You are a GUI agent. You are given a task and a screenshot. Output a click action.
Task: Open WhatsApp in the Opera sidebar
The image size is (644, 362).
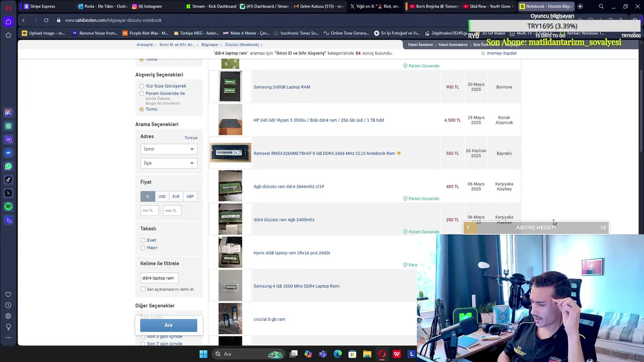pos(8,166)
